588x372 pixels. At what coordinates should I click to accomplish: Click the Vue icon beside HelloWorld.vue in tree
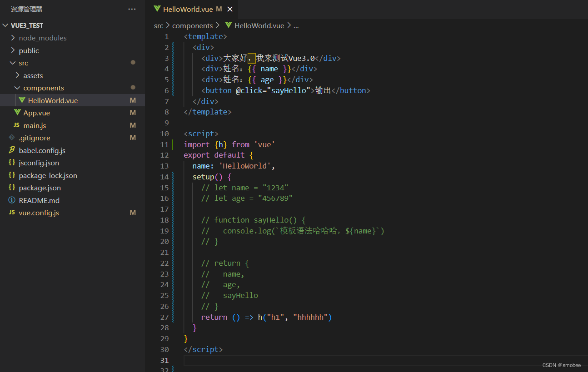22,100
